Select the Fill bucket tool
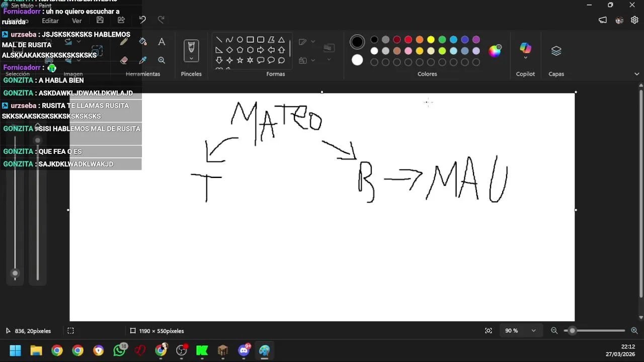 143,42
